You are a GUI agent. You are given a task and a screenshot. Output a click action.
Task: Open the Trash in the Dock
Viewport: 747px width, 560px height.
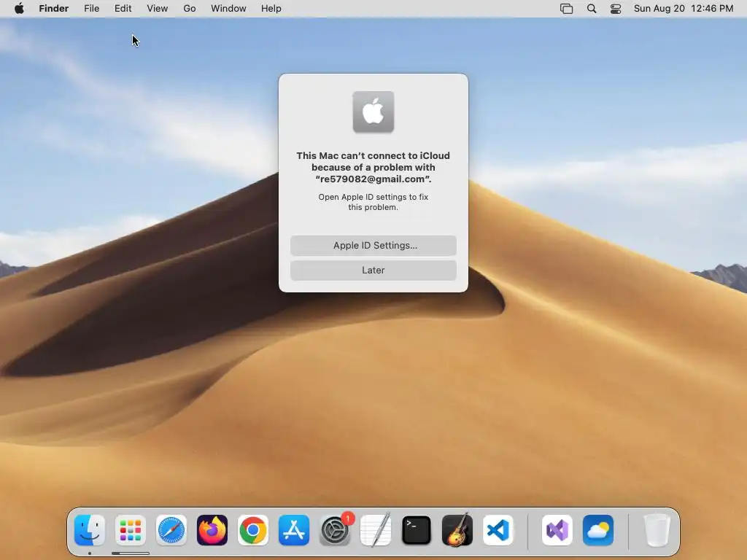(x=657, y=530)
